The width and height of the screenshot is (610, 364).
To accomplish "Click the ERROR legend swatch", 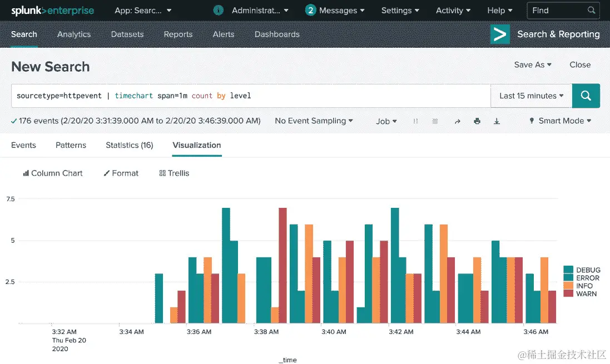I will 568,278.
